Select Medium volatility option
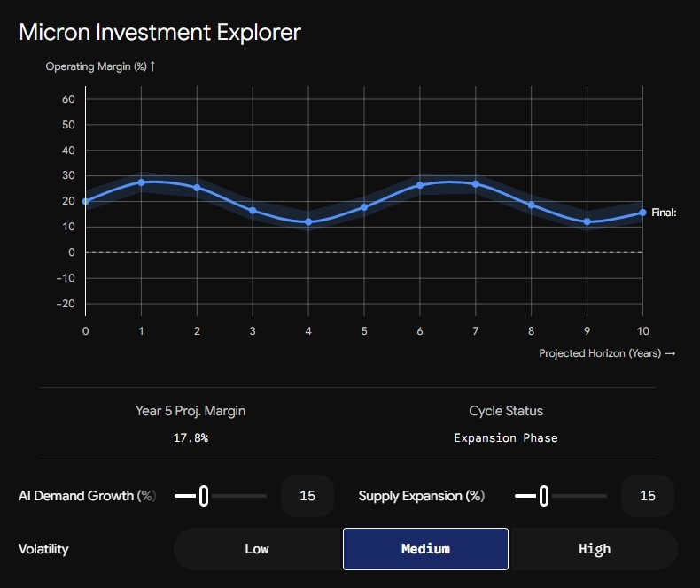Viewport: 700px width, 588px height. [425, 549]
